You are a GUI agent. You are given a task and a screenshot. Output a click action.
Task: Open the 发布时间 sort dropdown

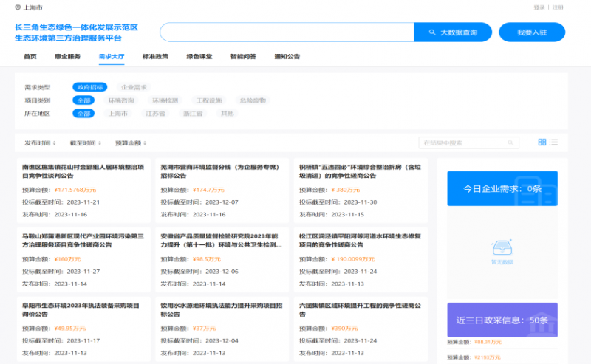40,142
